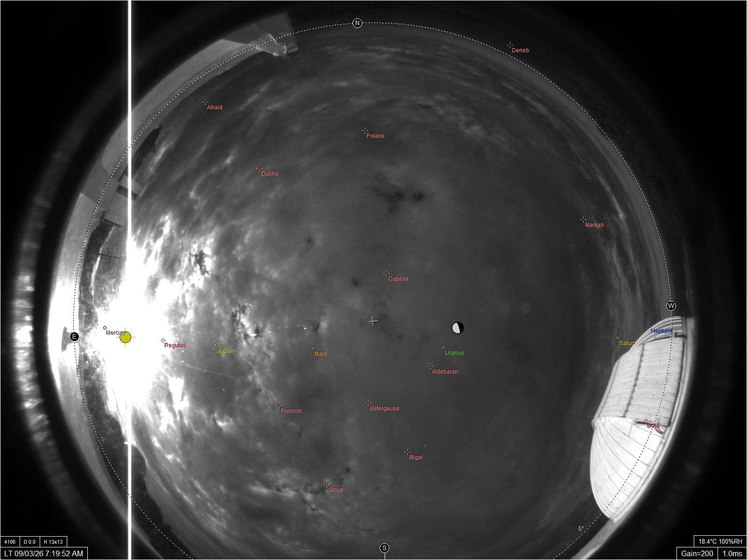
Task: Click the Polaris star marker
Action: pos(365,131)
